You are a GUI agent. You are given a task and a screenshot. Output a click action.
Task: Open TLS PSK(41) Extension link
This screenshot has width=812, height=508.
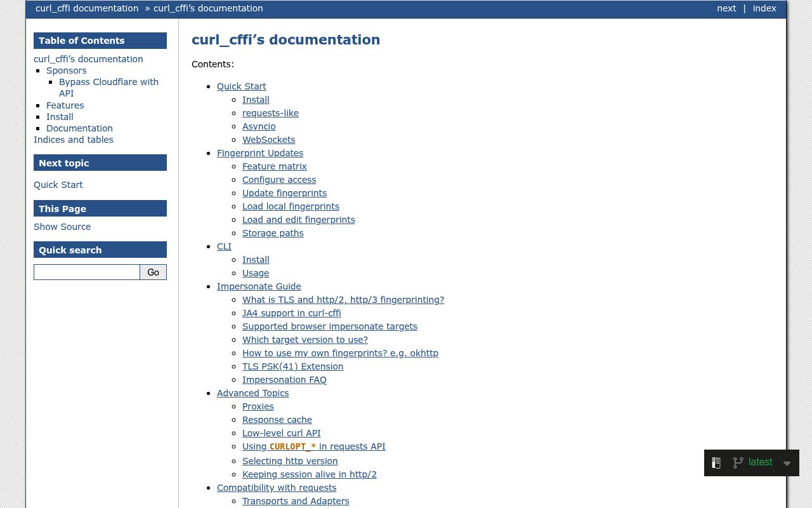[x=293, y=366]
